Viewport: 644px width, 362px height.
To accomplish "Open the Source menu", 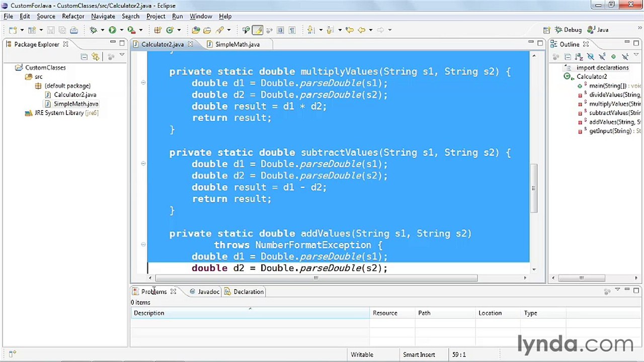I will pos(46,16).
